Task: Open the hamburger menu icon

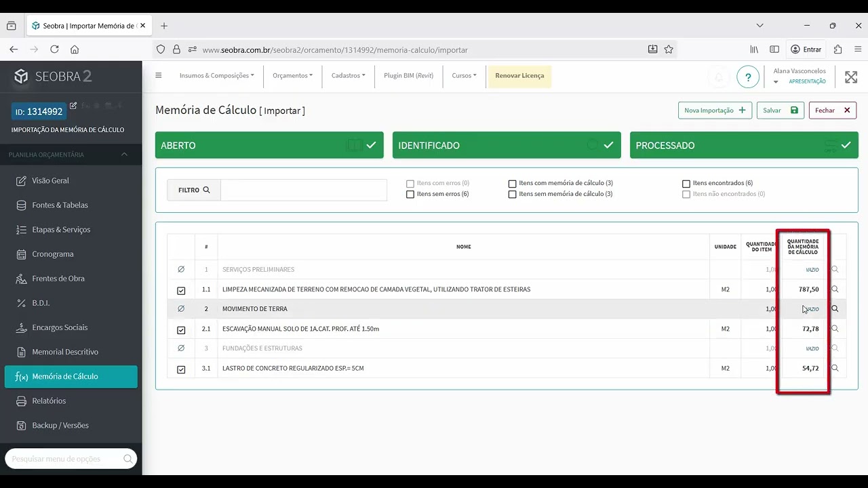Action: coord(159,75)
